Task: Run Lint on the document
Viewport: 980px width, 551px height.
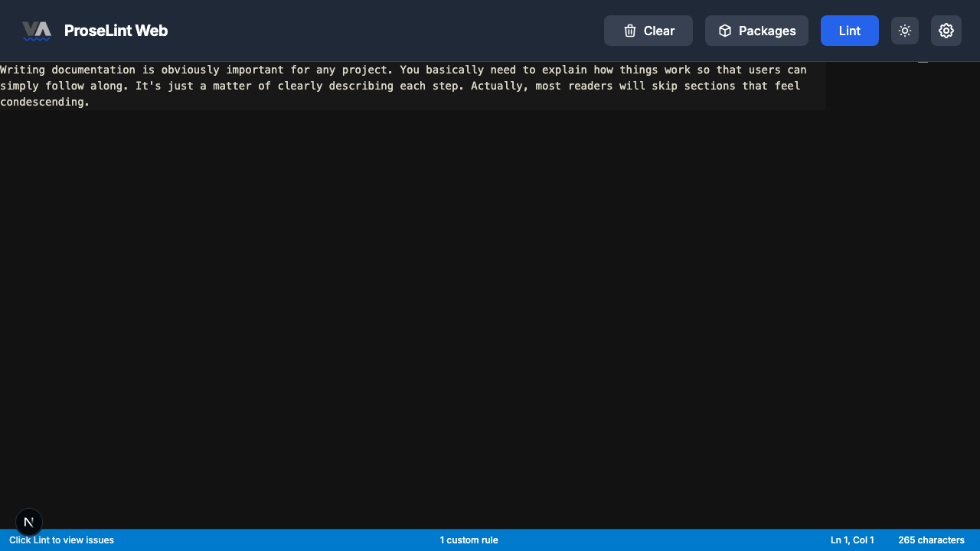Action: click(x=849, y=31)
